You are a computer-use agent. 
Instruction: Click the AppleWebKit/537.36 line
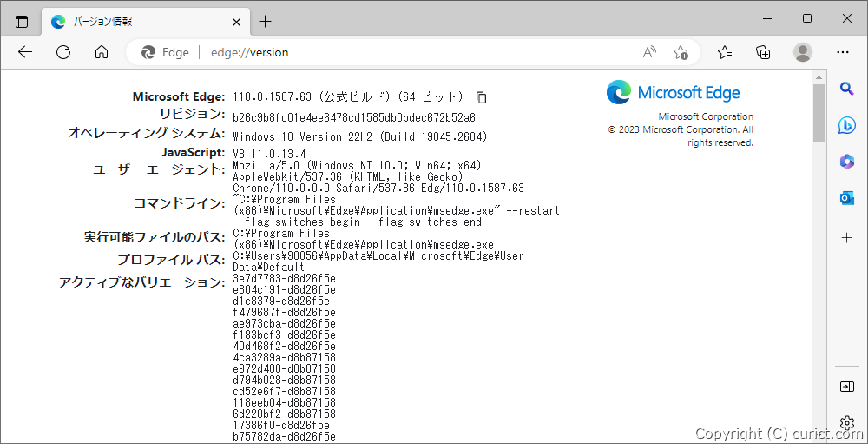348,177
